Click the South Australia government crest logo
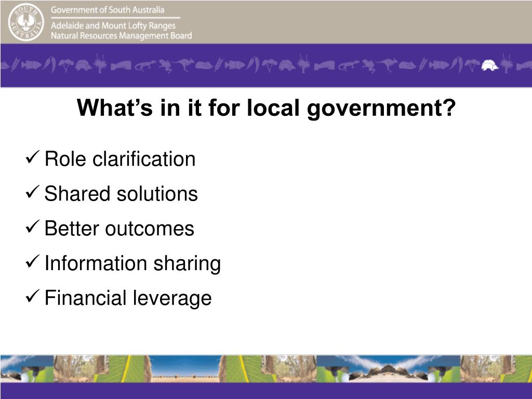 pyautogui.click(x=26, y=22)
